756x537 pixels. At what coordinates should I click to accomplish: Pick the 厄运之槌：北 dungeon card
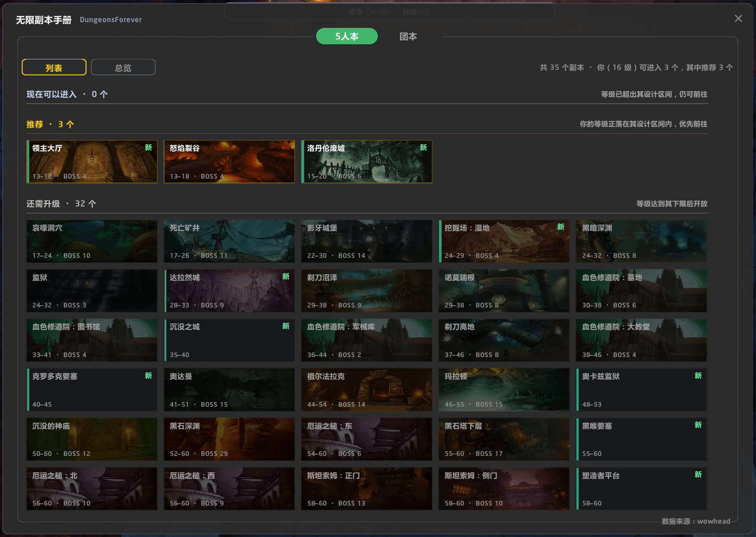[92, 489]
